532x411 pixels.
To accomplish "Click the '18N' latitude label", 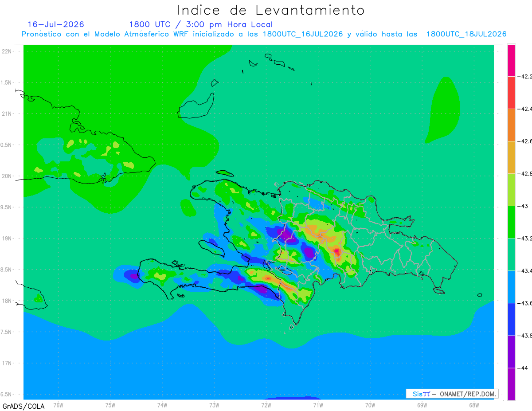I will point(8,301).
